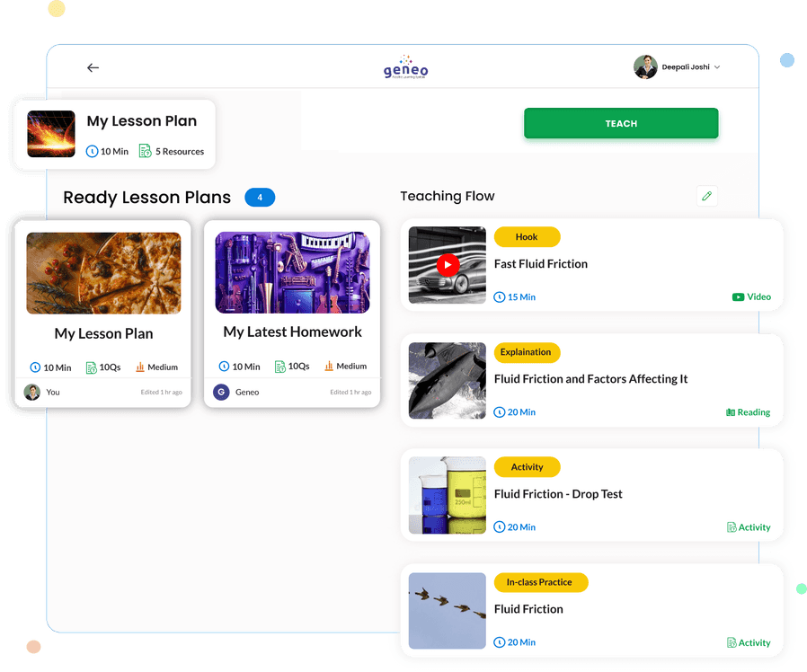Click the clock icon showing 15 Min on the Hook card
This screenshot has height=672, width=807.
(x=501, y=296)
